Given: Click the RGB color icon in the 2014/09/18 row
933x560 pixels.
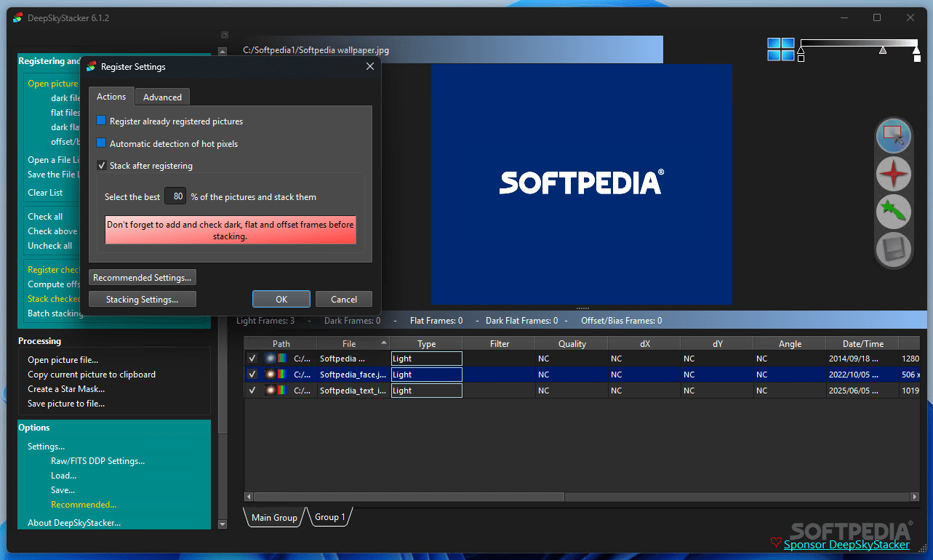Looking at the screenshot, I should click(283, 359).
